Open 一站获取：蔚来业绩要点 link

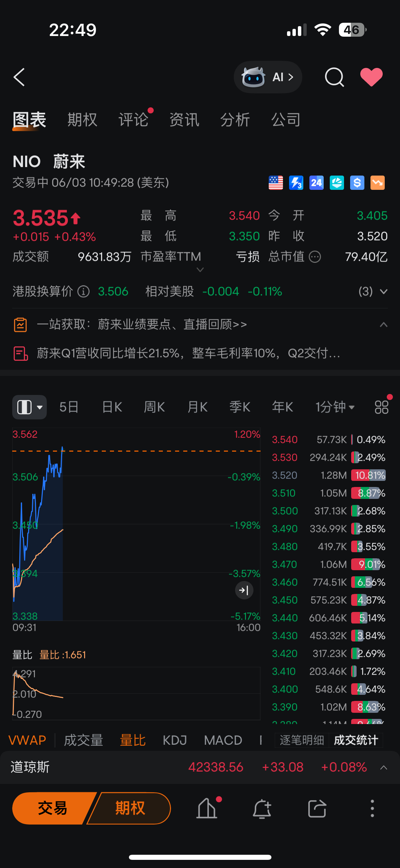click(142, 325)
